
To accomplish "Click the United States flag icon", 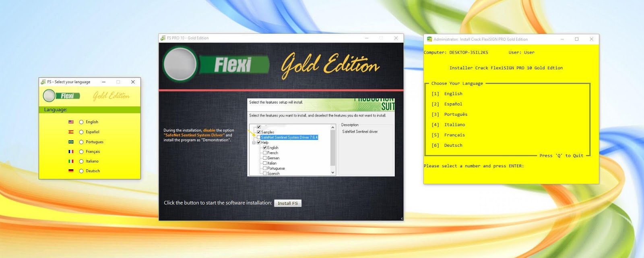I will coord(71,122).
